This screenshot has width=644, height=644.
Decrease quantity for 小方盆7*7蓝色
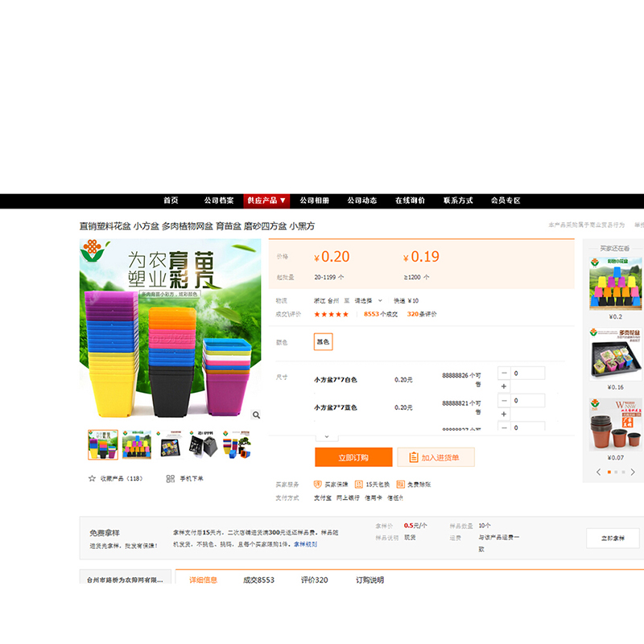[x=504, y=400]
